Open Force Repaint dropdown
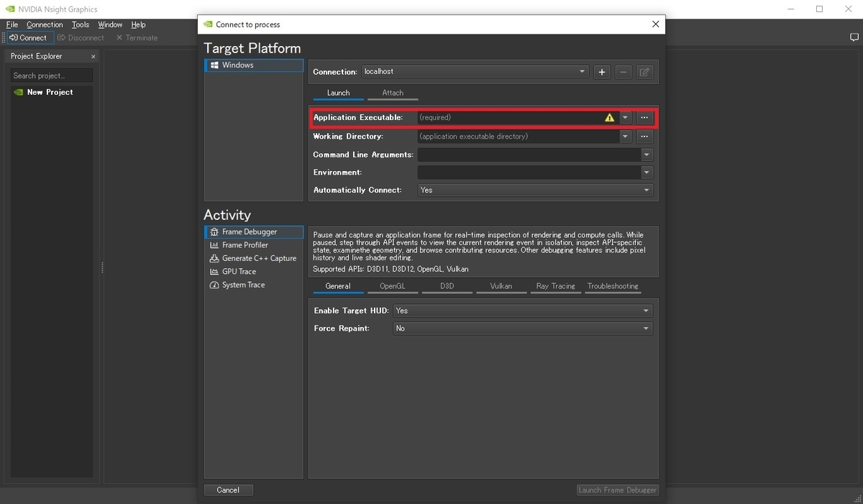 [x=523, y=329]
